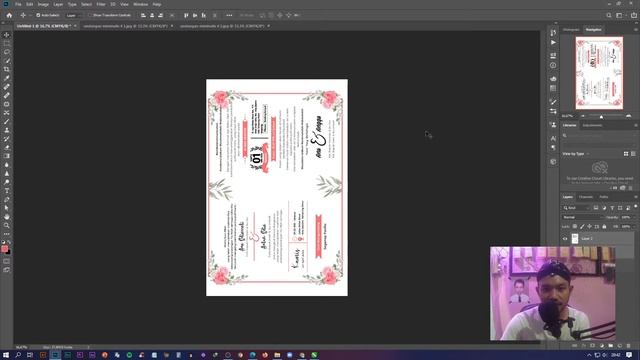
Task: Click the align right edges icon
Action: (x=160, y=15)
